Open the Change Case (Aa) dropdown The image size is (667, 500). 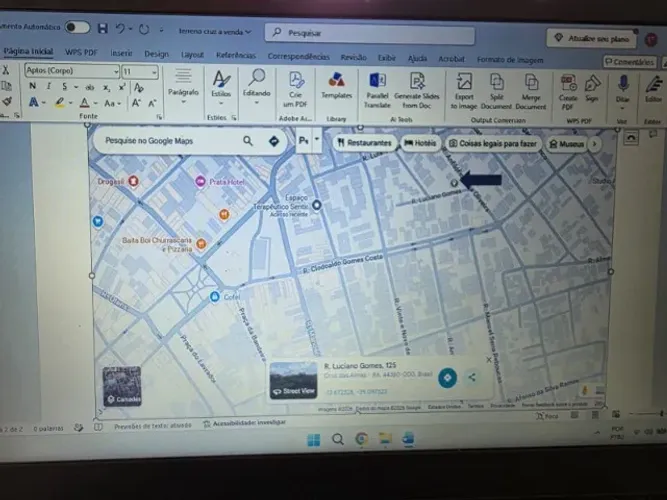(x=112, y=103)
